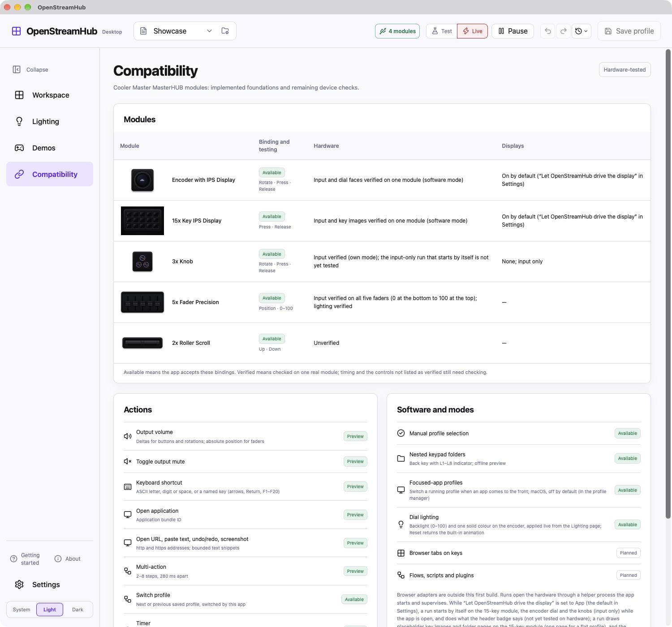The image size is (672, 627).
Task: Select Compatibility in the sidebar
Action: [x=50, y=174]
